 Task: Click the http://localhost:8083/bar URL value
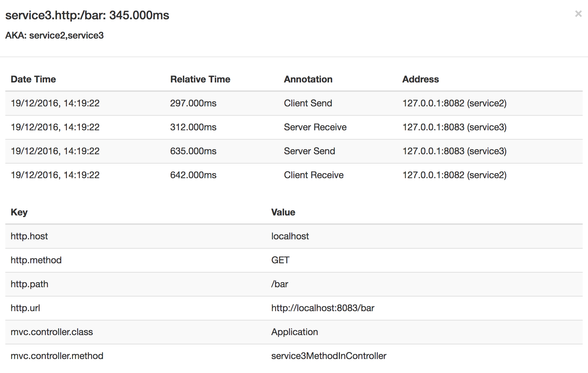coord(323,308)
